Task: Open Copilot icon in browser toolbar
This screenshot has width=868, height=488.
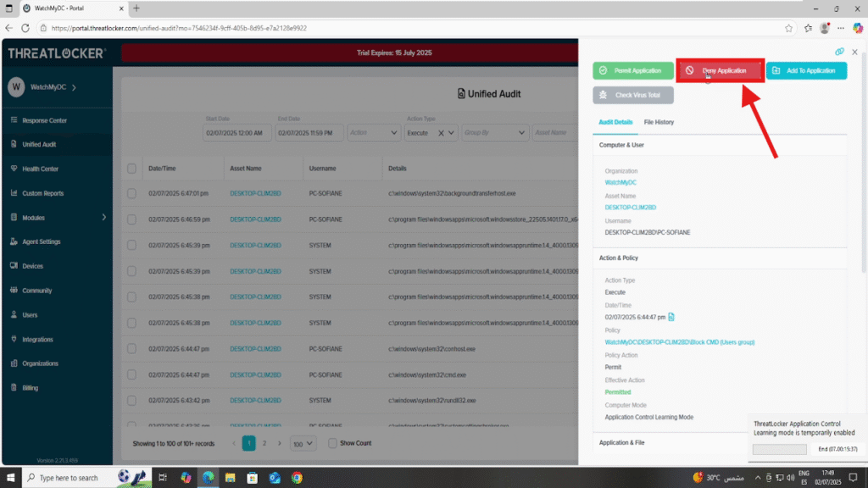Action: (858, 28)
